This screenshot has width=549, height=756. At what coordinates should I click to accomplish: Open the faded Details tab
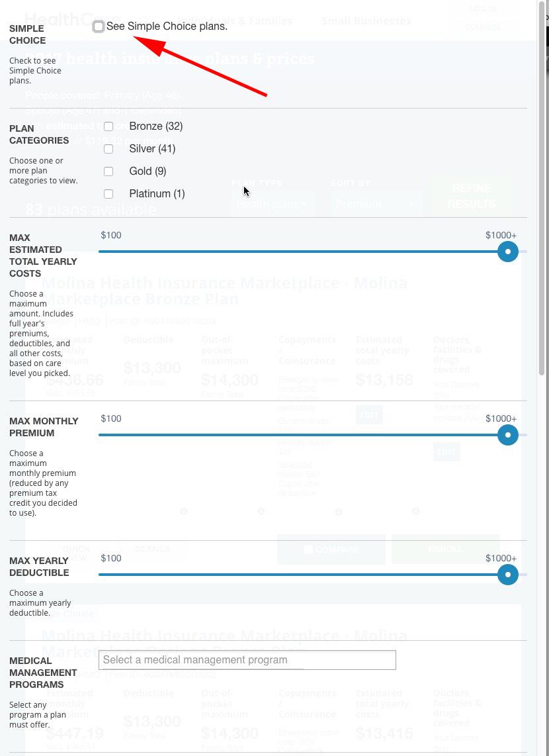click(x=152, y=549)
